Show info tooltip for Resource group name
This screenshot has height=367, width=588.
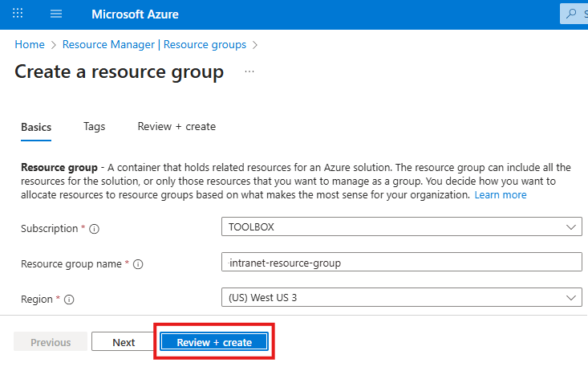(137, 264)
